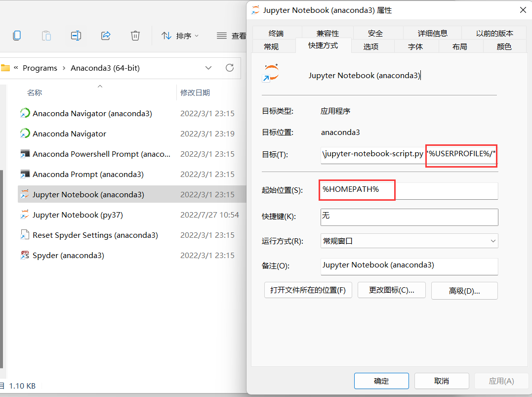This screenshot has width=532, height=397.
Task: Open the 查看 view menu in Explorer
Action: [232, 36]
